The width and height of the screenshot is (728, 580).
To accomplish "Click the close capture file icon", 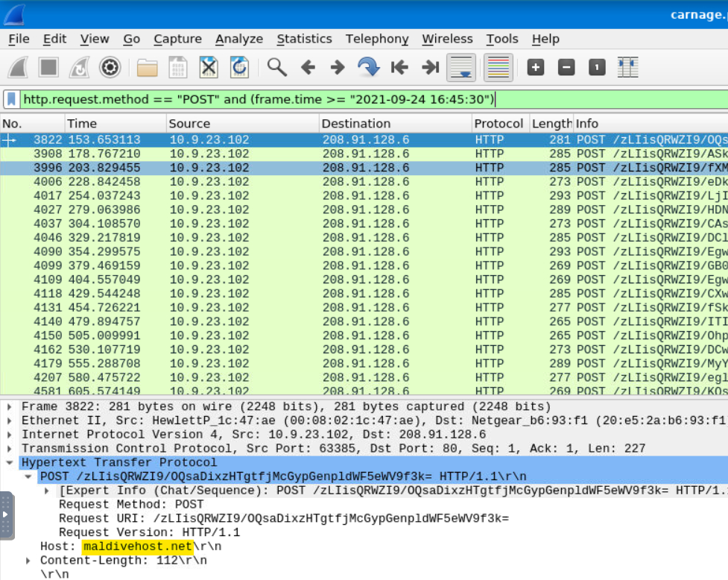I will 209,68.
